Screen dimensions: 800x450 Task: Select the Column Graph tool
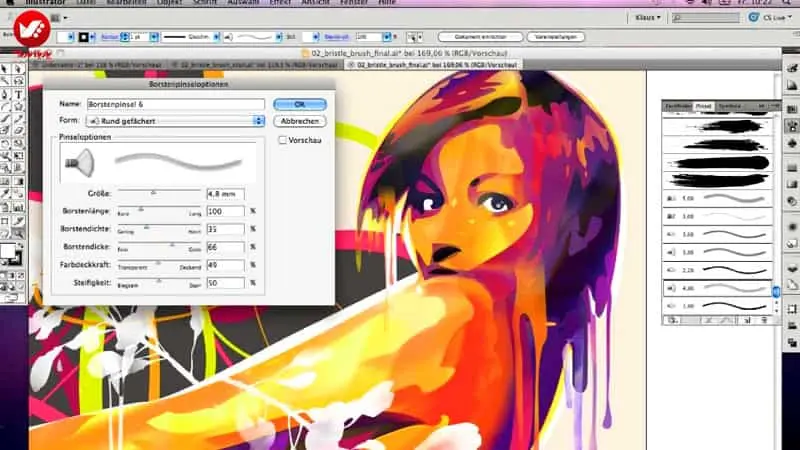(x=18, y=207)
